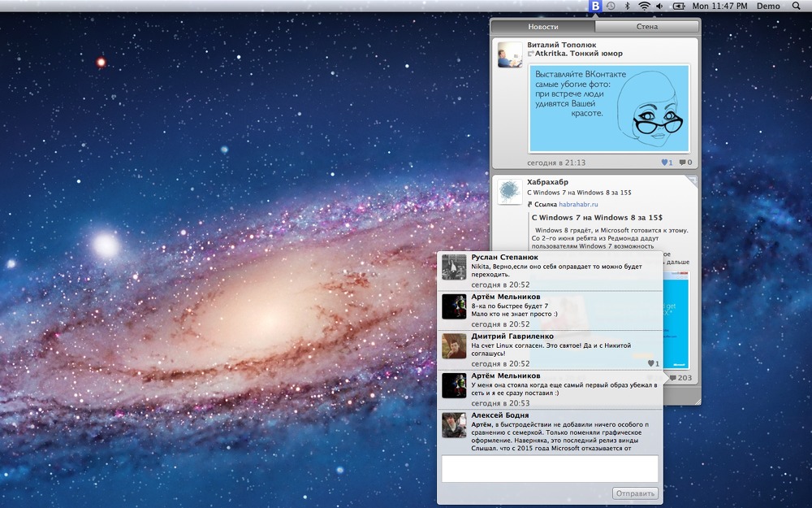Open the Wi-Fi status menu
This screenshot has height=508, width=812.
coord(644,7)
